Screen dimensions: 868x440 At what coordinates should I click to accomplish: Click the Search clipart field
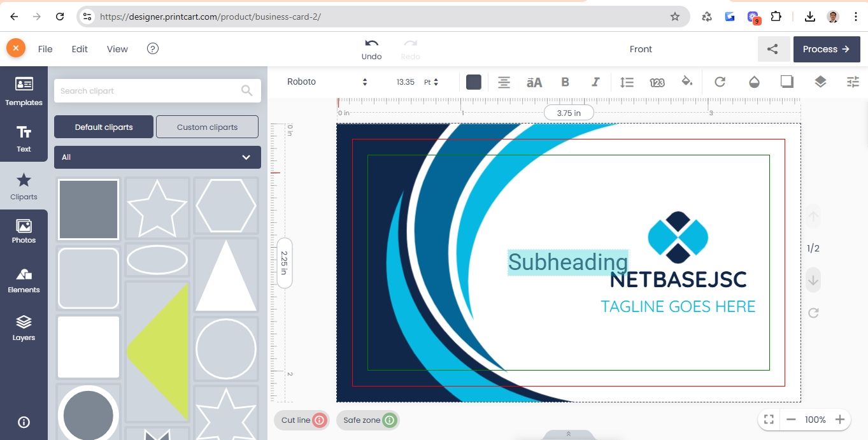tap(150, 91)
